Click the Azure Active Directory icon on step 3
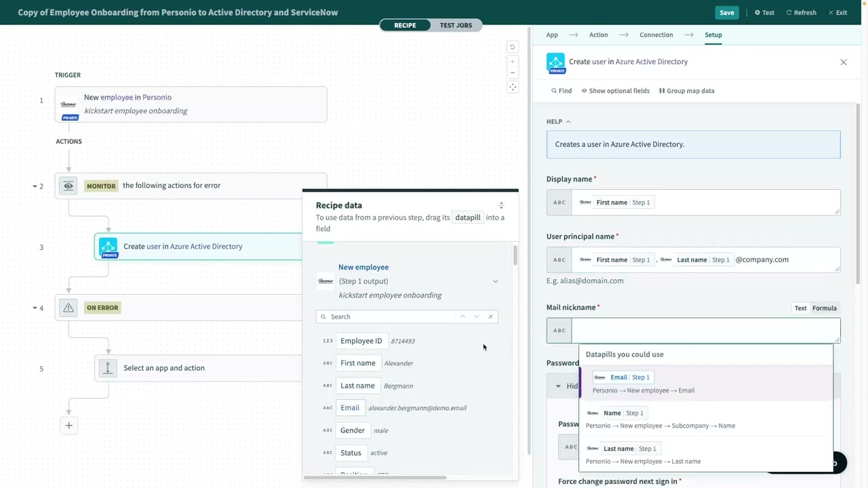 coord(108,247)
